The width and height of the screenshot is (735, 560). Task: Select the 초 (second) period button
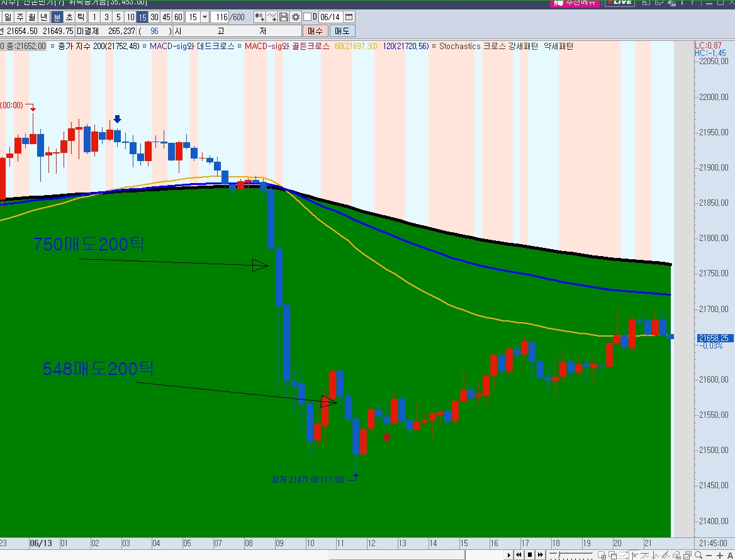tap(69, 18)
